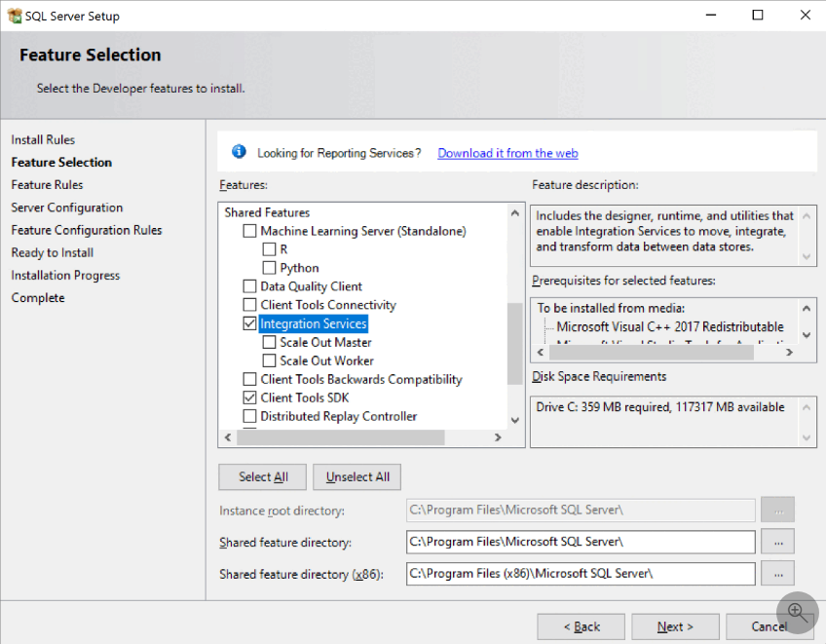Image resolution: width=826 pixels, height=644 pixels.
Task: Toggle Machine Learning Server (Standalone) checkbox
Action: [x=249, y=231]
